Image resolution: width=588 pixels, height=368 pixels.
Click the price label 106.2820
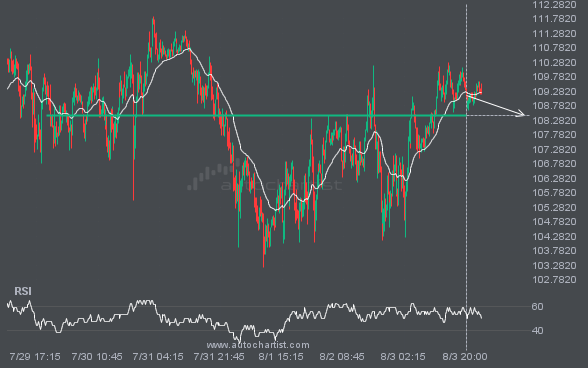coord(554,179)
